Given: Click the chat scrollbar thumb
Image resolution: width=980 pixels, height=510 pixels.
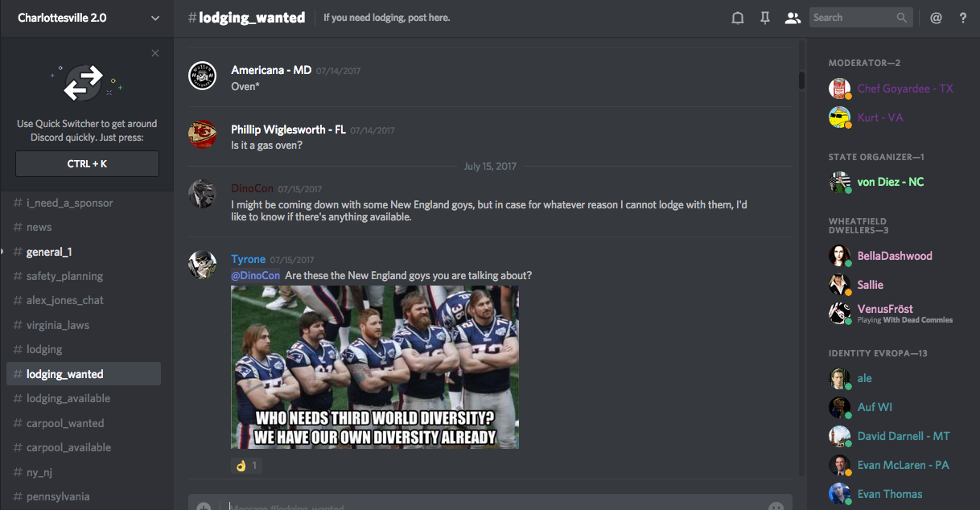Looking at the screenshot, I should point(801,80).
